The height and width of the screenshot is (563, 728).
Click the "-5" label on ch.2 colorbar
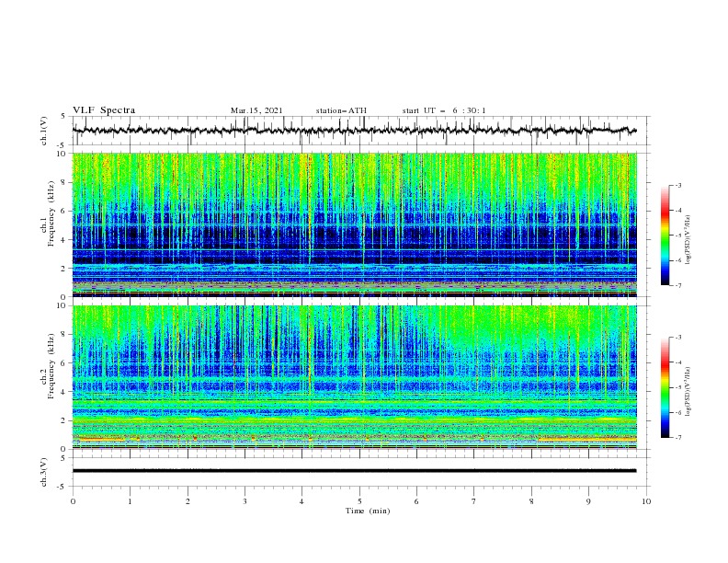coord(677,387)
